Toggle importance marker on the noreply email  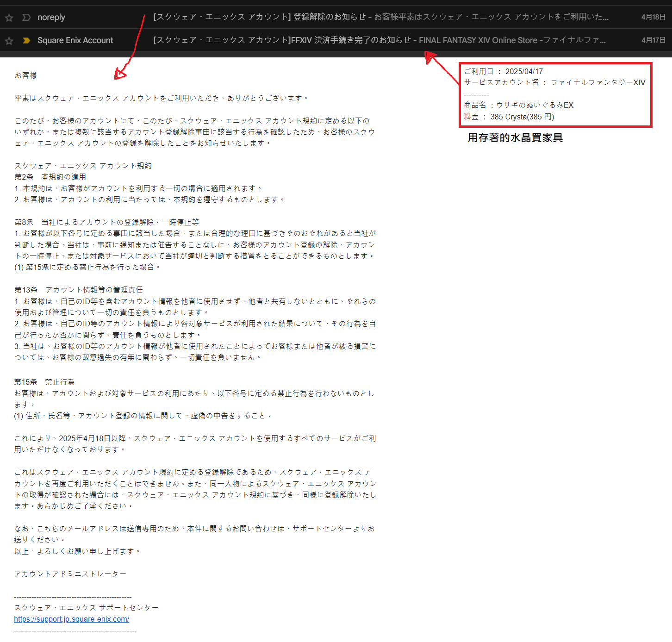coord(26,18)
